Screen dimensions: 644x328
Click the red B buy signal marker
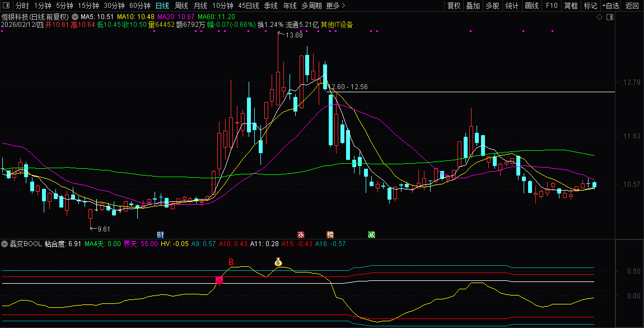[x=230, y=262]
